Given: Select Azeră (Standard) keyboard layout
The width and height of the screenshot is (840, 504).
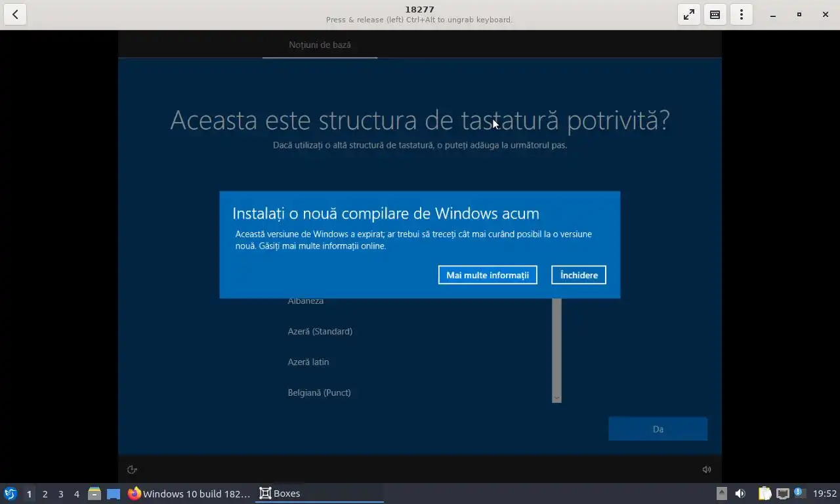Looking at the screenshot, I should pos(320,331).
